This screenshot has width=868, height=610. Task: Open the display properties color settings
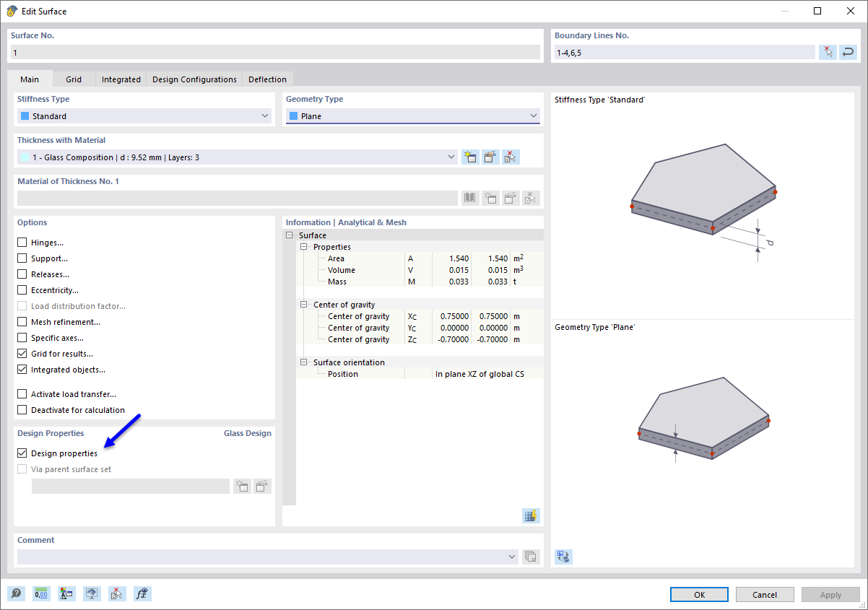(x=66, y=593)
